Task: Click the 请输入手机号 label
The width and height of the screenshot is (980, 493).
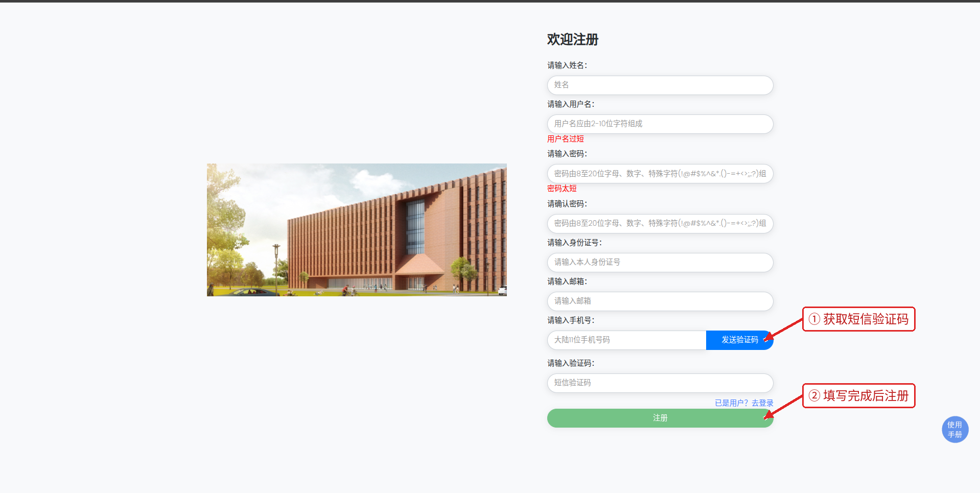Action: click(571, 320)
